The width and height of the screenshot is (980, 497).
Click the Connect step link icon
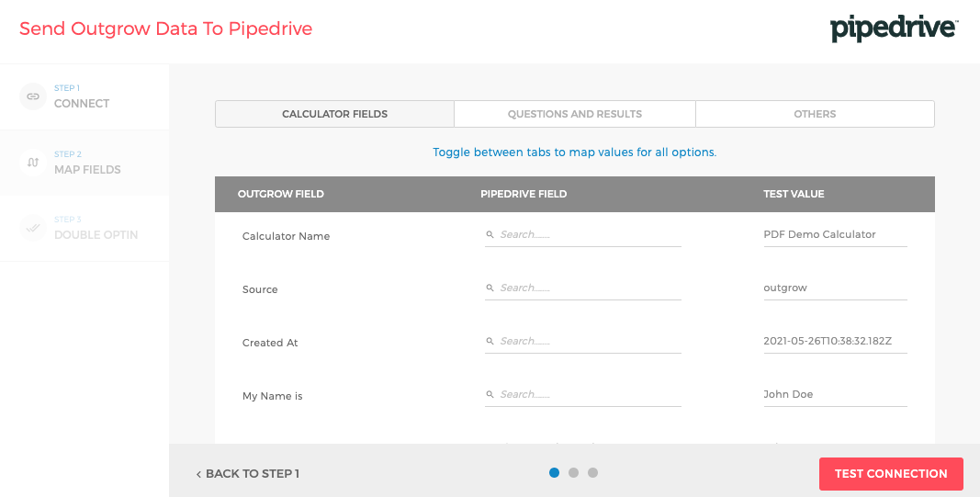coord(33,96)
